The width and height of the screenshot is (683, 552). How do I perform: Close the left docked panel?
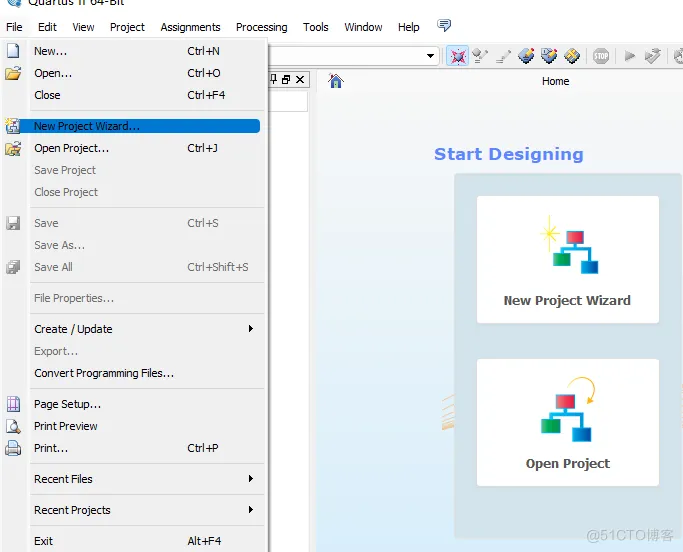point(301,79)
